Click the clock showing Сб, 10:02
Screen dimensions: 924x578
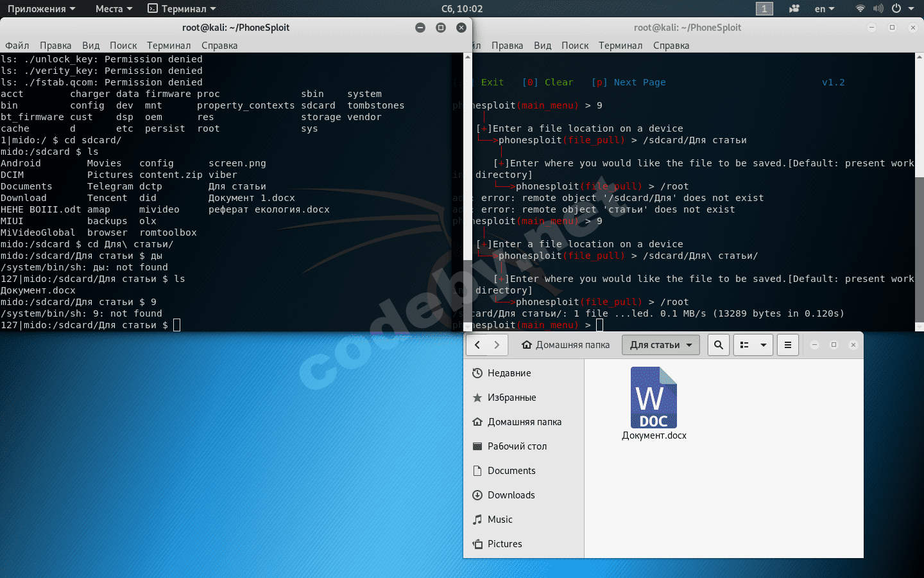[462, 8]
